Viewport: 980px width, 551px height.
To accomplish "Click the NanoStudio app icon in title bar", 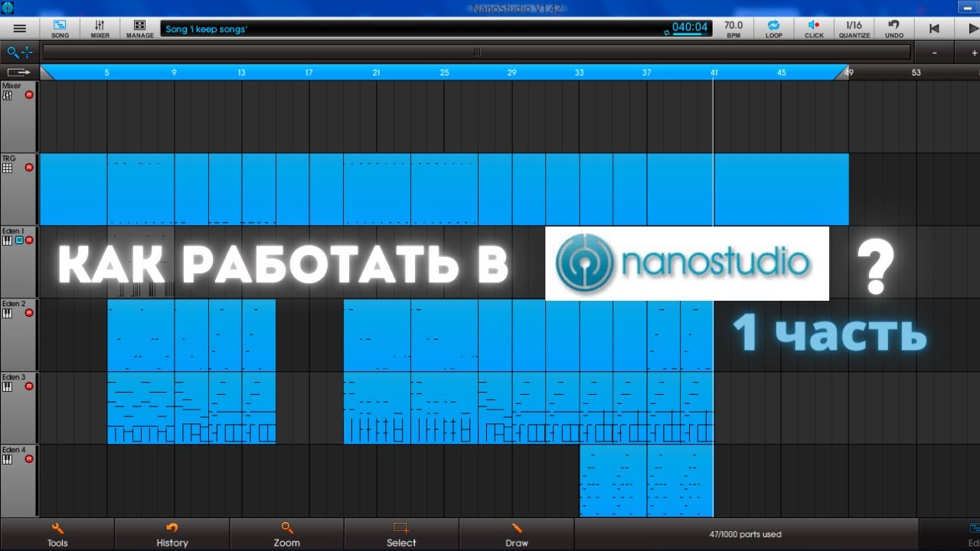I will pos(7,8).
